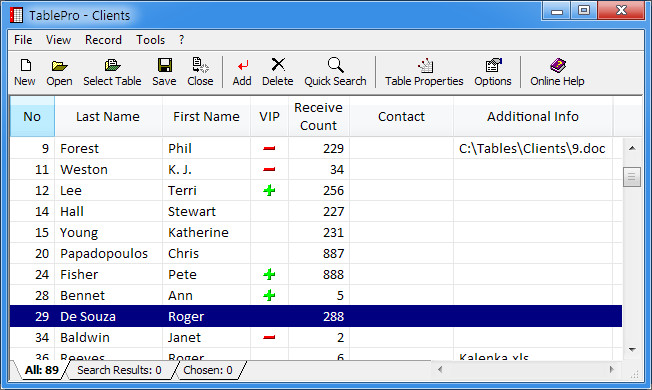Click the New table toolbar icon
The image size is (652, 390).
tap(25, 65)
